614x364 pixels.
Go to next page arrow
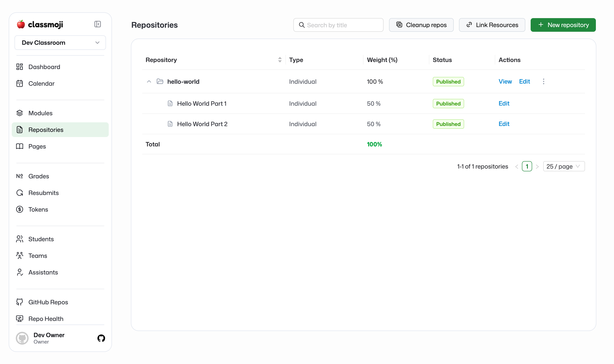point(537,166)
